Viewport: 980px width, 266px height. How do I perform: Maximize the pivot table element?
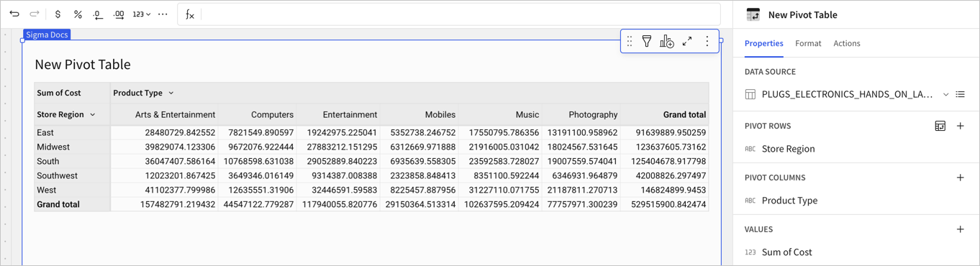[687, 42]
